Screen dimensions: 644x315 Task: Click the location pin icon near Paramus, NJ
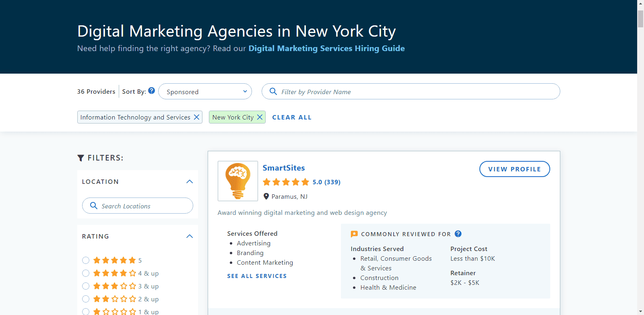[x=266, y=196]
